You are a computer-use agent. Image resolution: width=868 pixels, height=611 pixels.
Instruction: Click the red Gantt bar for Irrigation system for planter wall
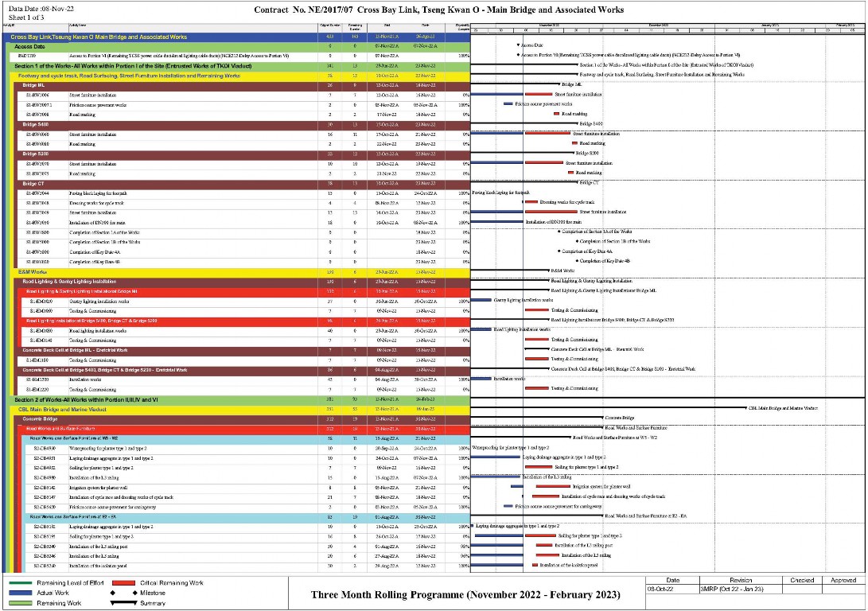(x=554, y=486)
